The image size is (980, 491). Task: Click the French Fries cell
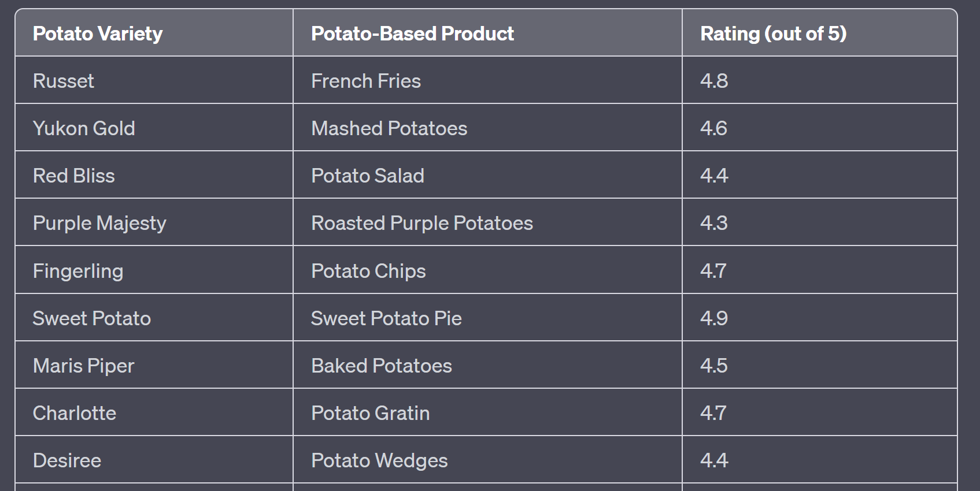tap(366, 81)
